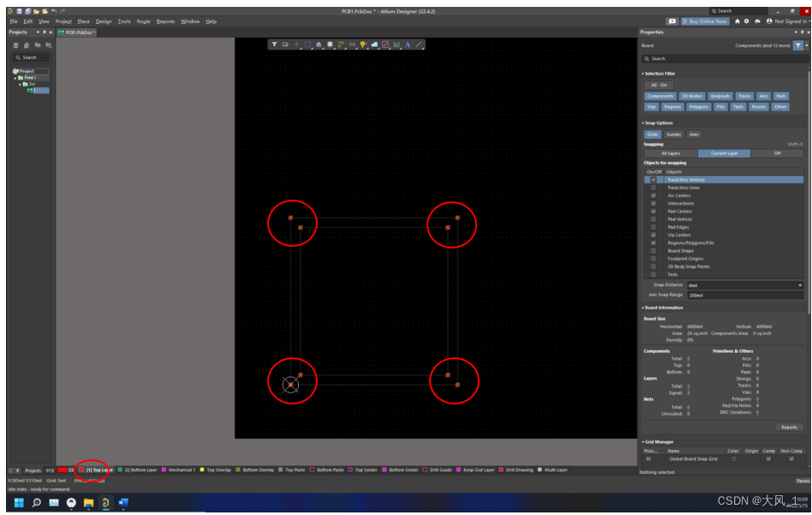The height and width of the screenshot is (515, 812).
Task: Click the Mechanical 1 magenta layer color
Action: tap(164, 470)
